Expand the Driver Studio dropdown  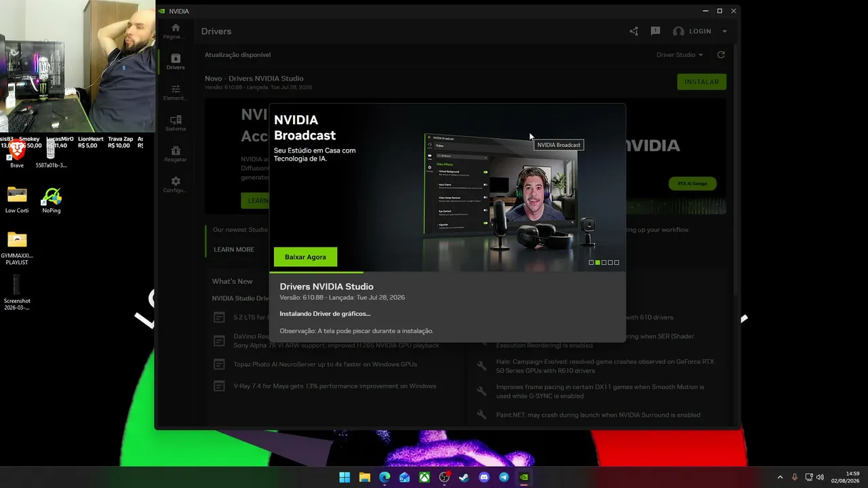click(679, 55)
